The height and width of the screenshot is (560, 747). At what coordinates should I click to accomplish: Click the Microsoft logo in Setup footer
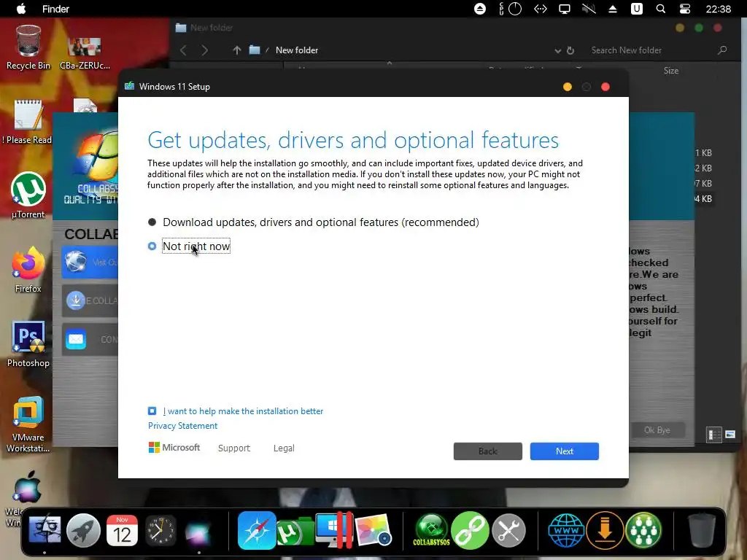174,448
